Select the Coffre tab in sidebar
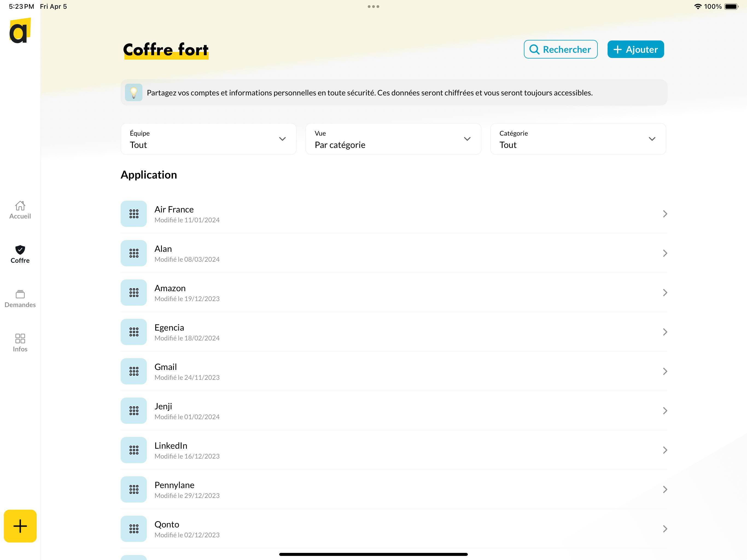Image resolution: width=747 pixels, height=560 pixels. pos(20,254)
